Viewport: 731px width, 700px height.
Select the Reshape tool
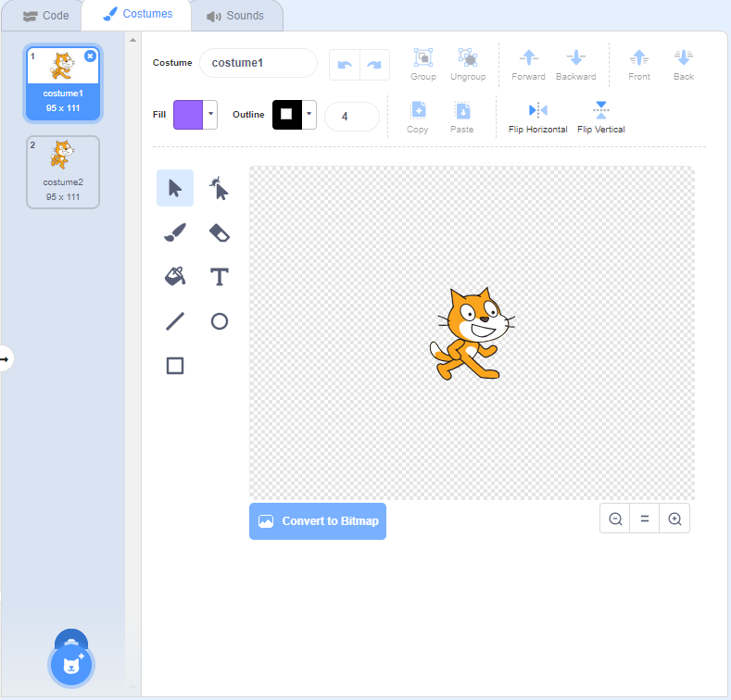coord(219,188)
